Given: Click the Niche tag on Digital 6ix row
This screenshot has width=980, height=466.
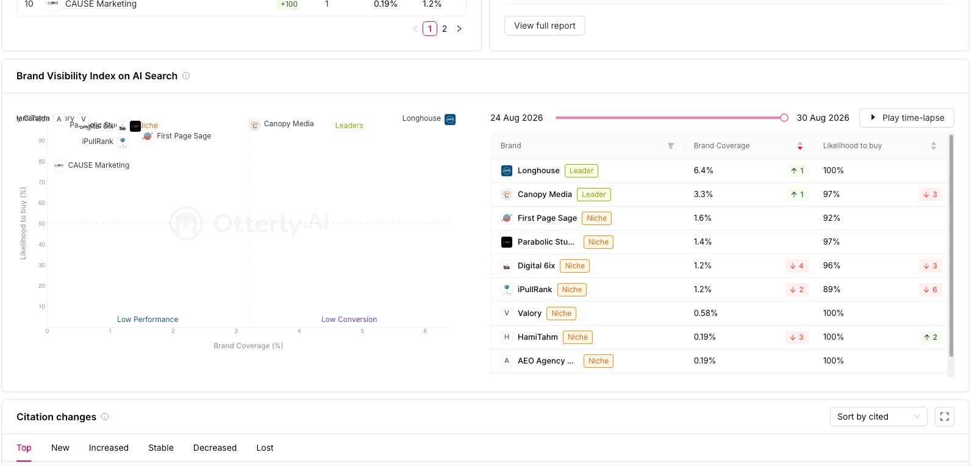Looking at the screenshot, I should pyautogui.click(x=574, y=266).
